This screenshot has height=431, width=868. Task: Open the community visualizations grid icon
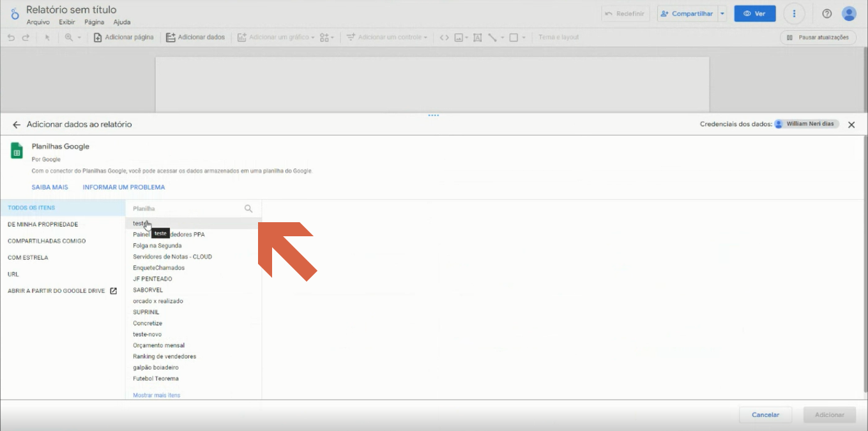(327, 38)
